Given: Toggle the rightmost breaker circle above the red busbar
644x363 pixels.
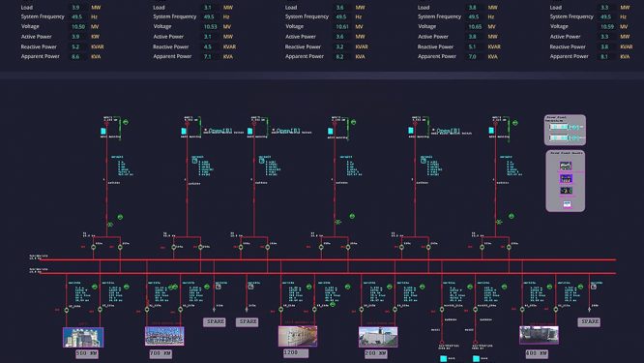Looking at the screenshot, I should pos(509,247).
